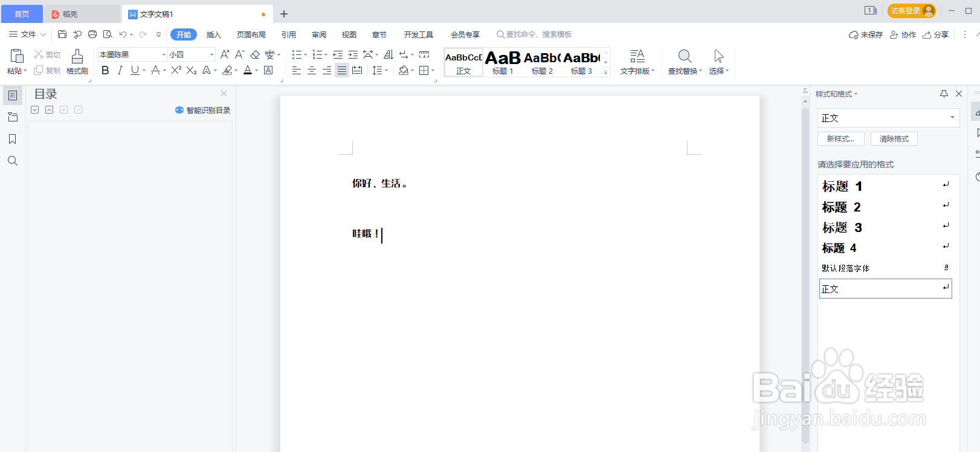The width and height of the screenshot is (980, 452).
Task: Toggle bold formatting
Action: click(105, 71)
